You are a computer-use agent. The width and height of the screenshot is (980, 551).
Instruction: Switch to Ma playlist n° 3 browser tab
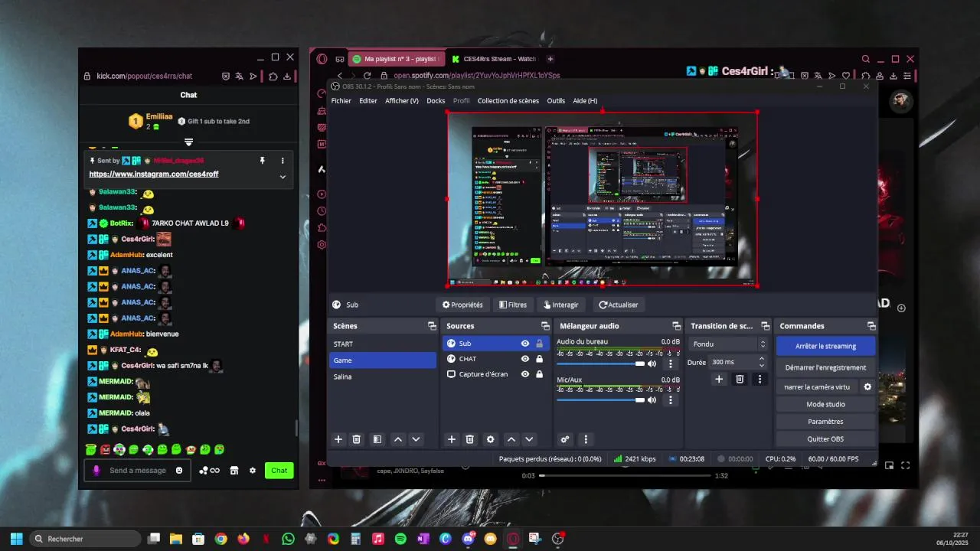[x=396, y=59]
